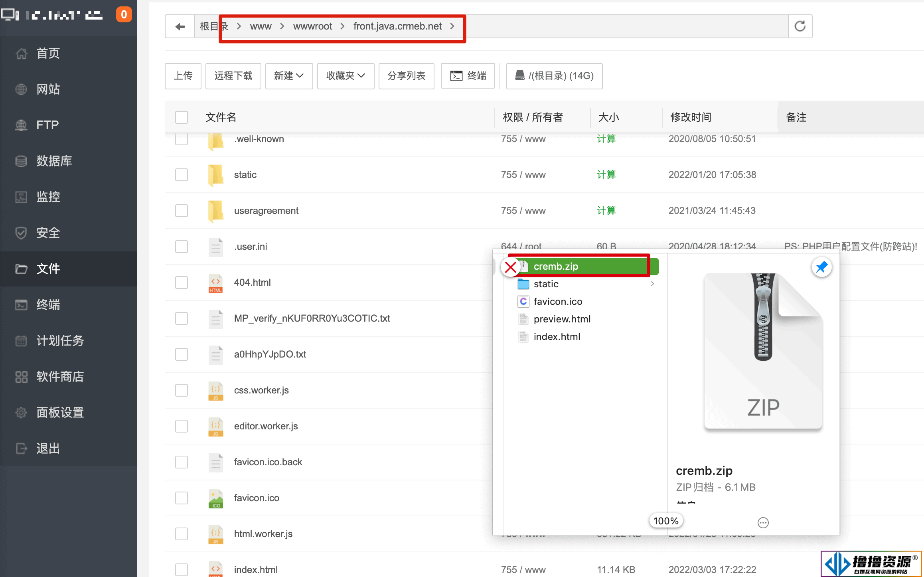Open 终端 in sidebar
The width and height of the screenshot is (924, 577).
click(x=68, y=305)
